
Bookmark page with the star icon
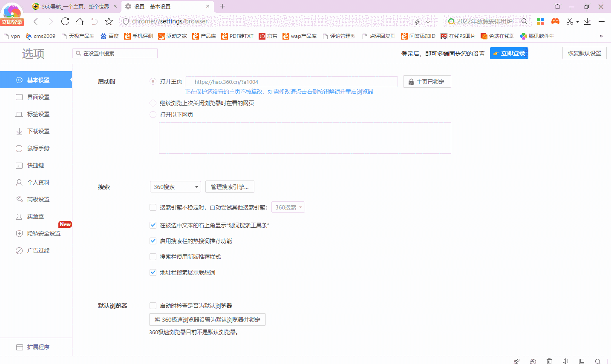pos(109,21)
